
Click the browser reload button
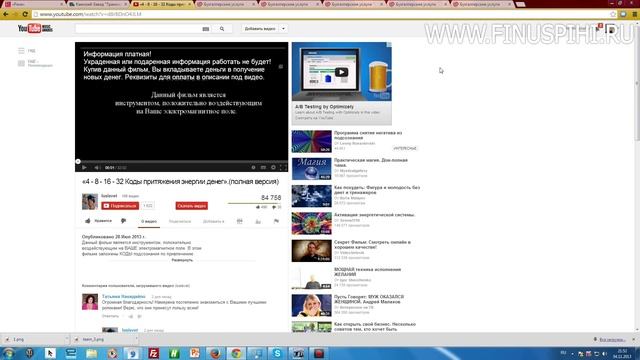25,14
